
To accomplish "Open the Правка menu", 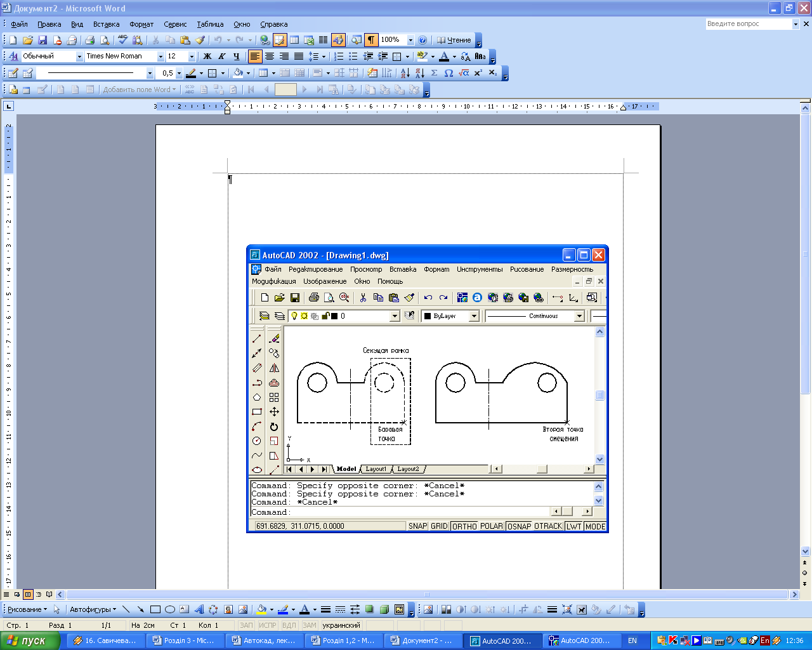I will point(49,24).
